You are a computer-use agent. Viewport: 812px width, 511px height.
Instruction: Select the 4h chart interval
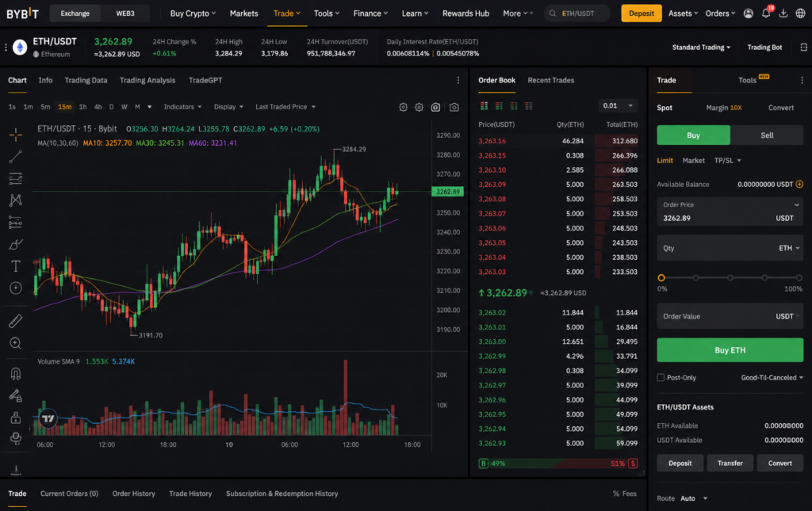coord(98,107)
